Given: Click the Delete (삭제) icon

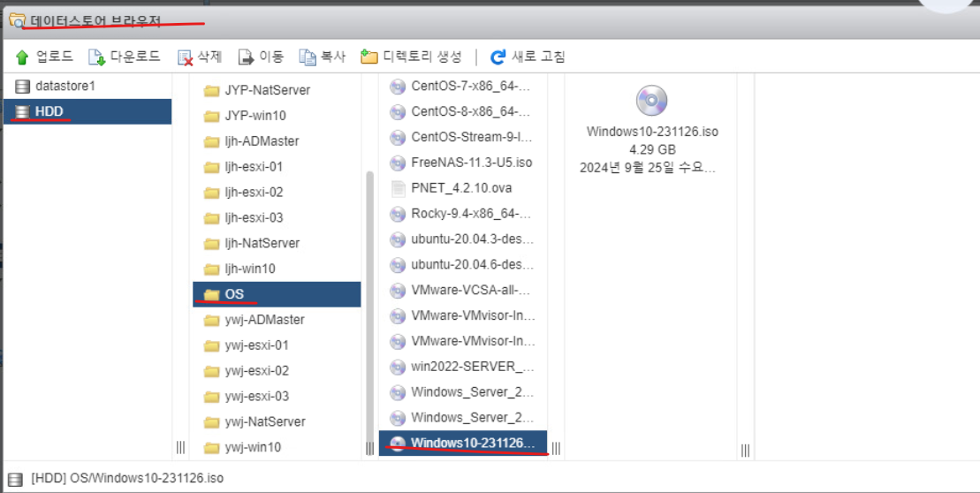Looking at the screenshot, I should tap(185, 57).
